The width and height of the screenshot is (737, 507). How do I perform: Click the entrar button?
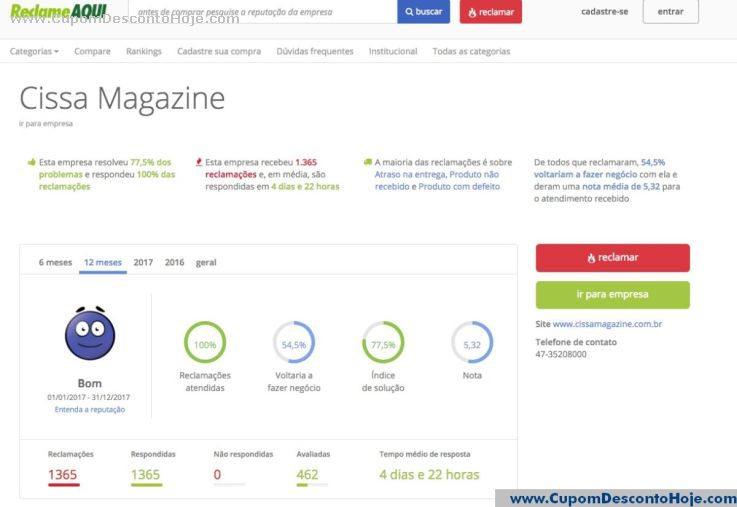pyautogui.click(x=671, y=12)
